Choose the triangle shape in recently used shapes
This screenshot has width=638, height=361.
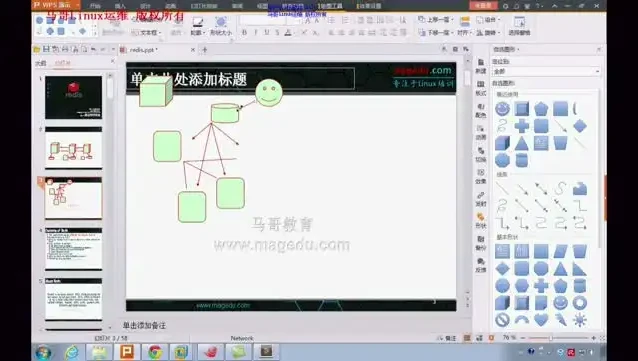[x=522, y=143]
